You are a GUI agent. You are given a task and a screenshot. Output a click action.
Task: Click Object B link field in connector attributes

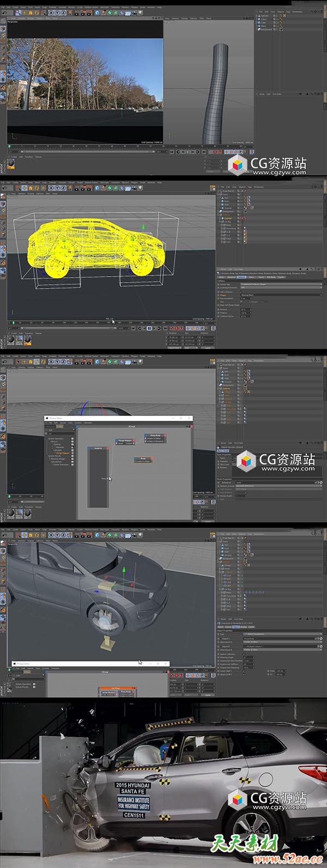(x=280, y=646)
